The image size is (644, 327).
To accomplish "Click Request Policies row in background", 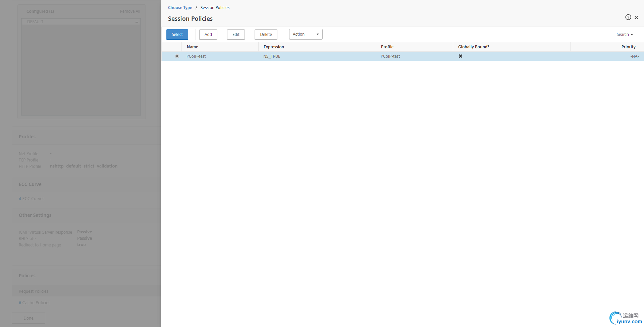I will pyautogui.click(x=87, y=291).
